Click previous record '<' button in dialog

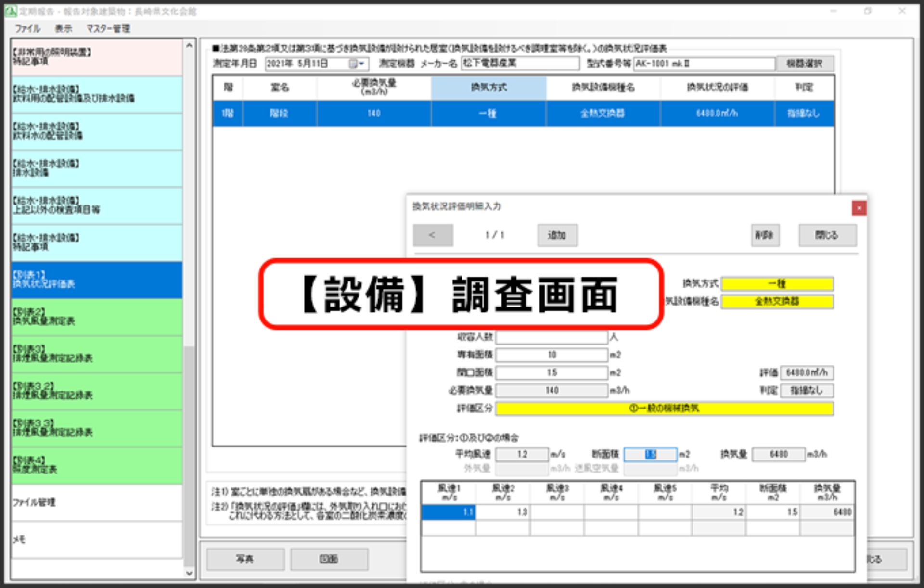[x=433, y=235]
